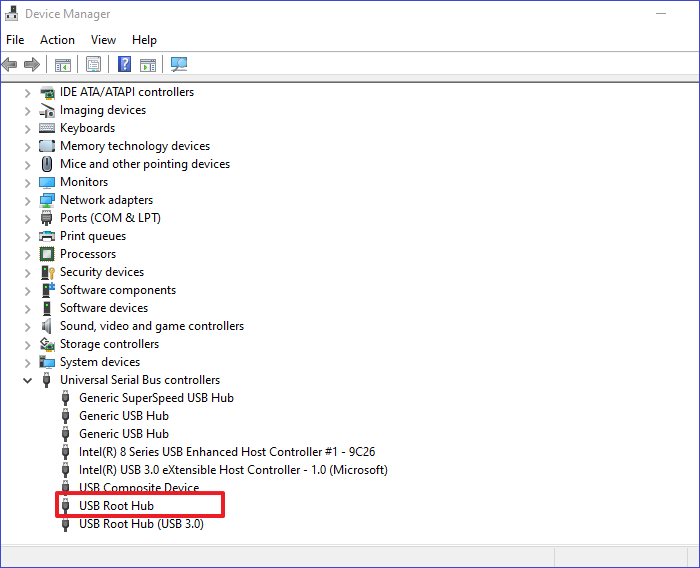Screen dimensions: 700x568
Task: Click the Imaging devices camera icon
Action: 47,110
